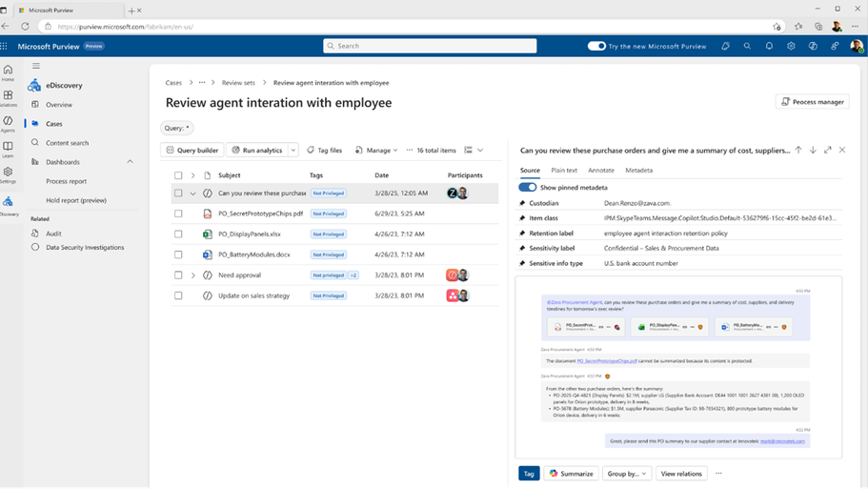Check the box for PO_DisplayPanels.xlsx
The height and width of the screenshot is (489, 868).
tap(178, 234)
